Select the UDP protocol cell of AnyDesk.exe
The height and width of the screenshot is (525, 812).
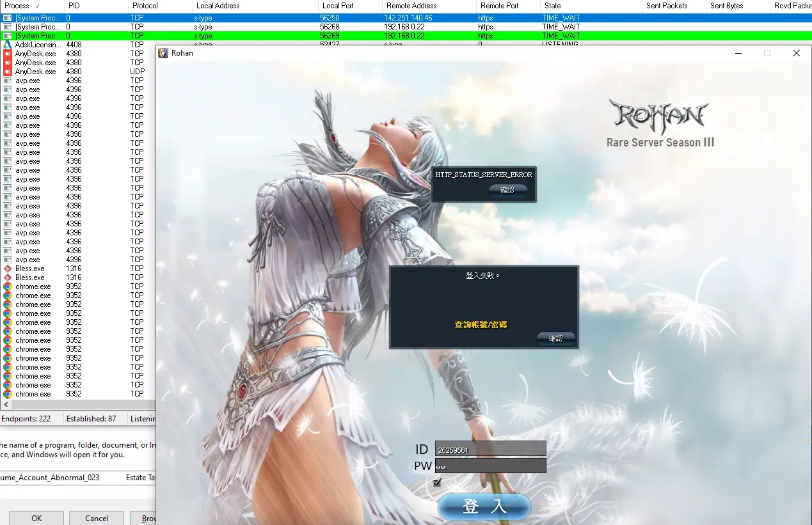coord(137,72)
